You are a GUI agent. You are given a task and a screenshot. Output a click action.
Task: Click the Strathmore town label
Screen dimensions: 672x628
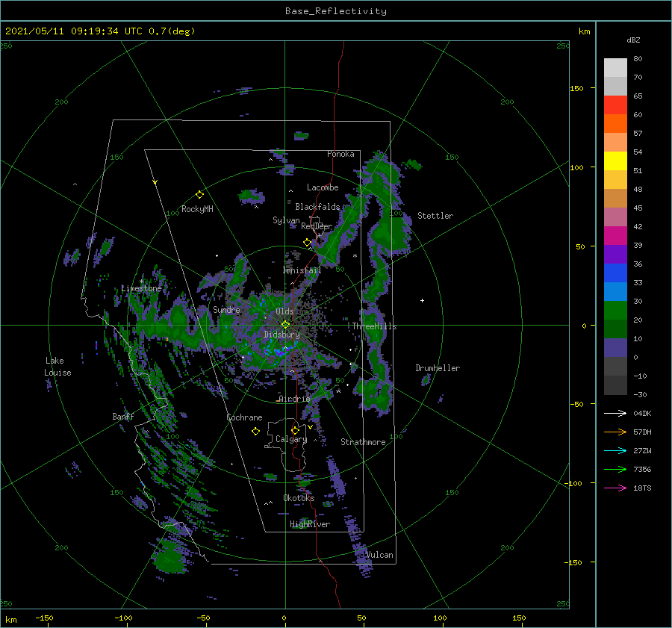point(363,442)
